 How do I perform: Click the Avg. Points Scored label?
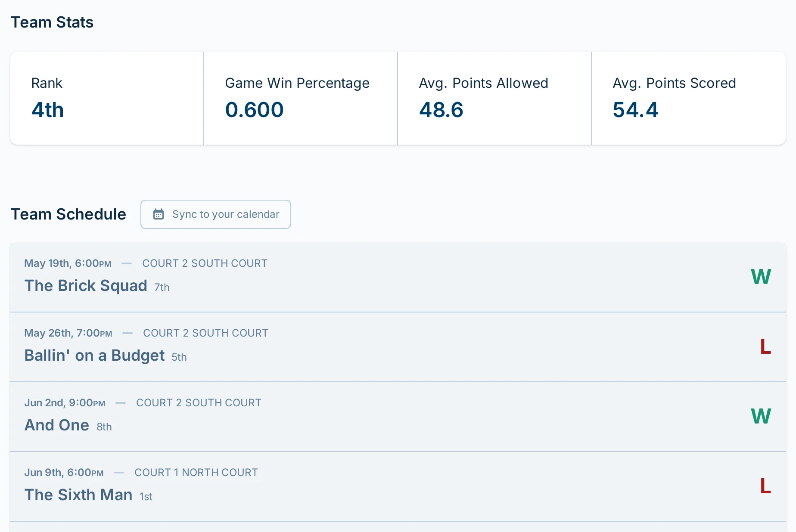coord(675,83)
